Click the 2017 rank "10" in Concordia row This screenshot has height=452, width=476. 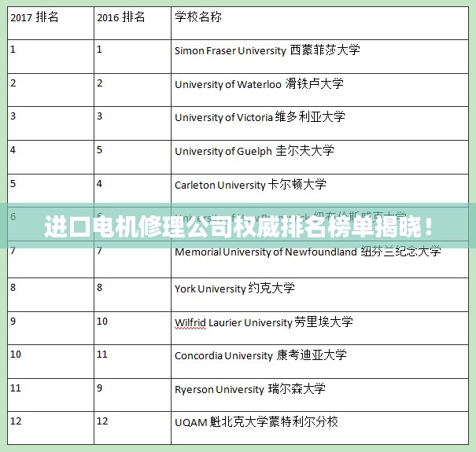(x=16, y=354)
